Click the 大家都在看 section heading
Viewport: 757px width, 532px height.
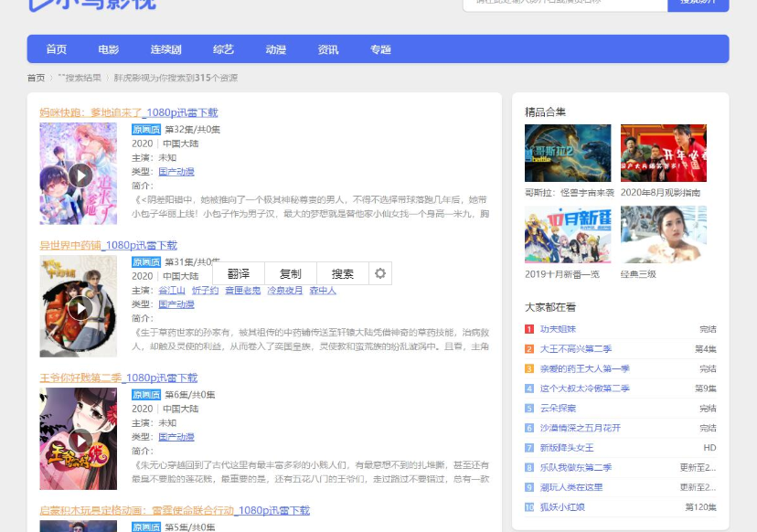click(550, 307)
